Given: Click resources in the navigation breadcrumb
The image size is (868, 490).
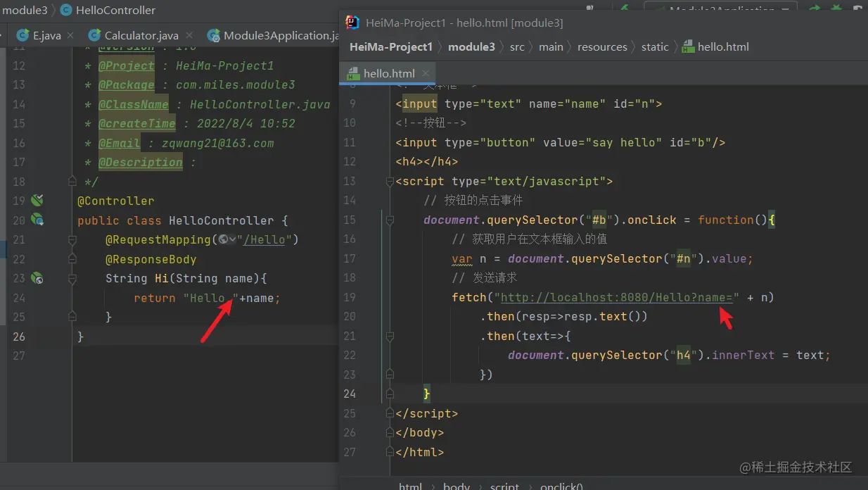Looking at the screenshot, I should [x=602, y=47].
